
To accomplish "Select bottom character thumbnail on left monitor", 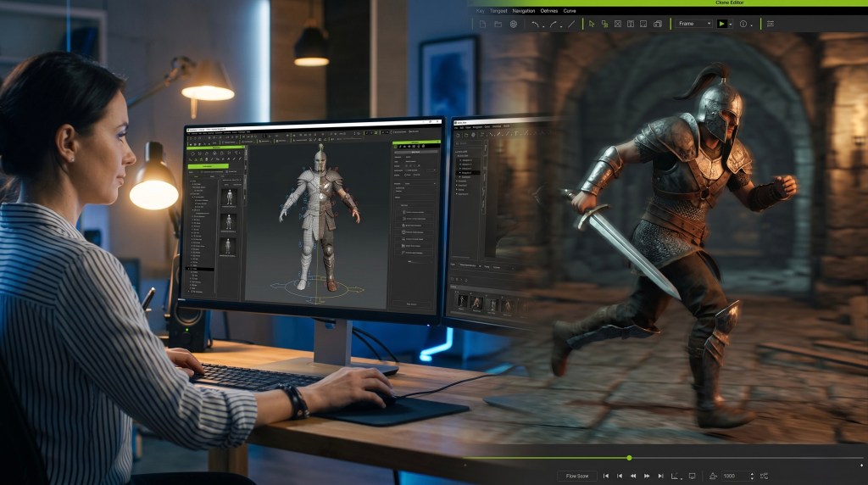I will [x=229, y=247].
